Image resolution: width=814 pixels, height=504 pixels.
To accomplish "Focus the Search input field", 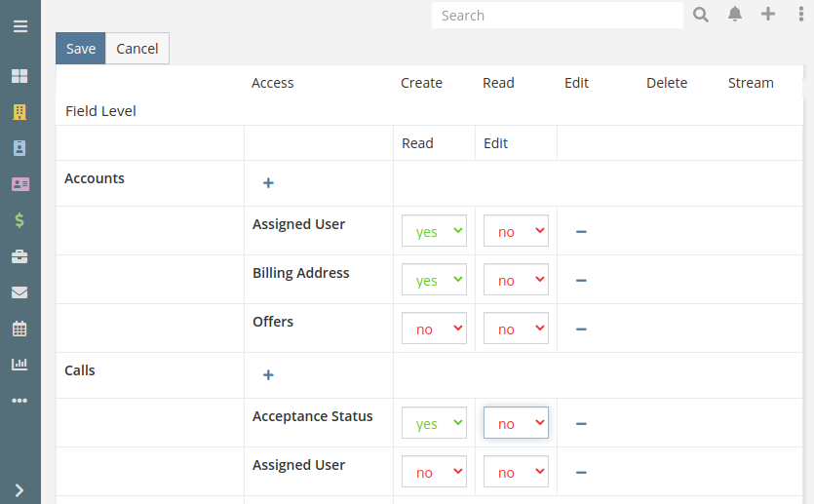I will [557, 16].
